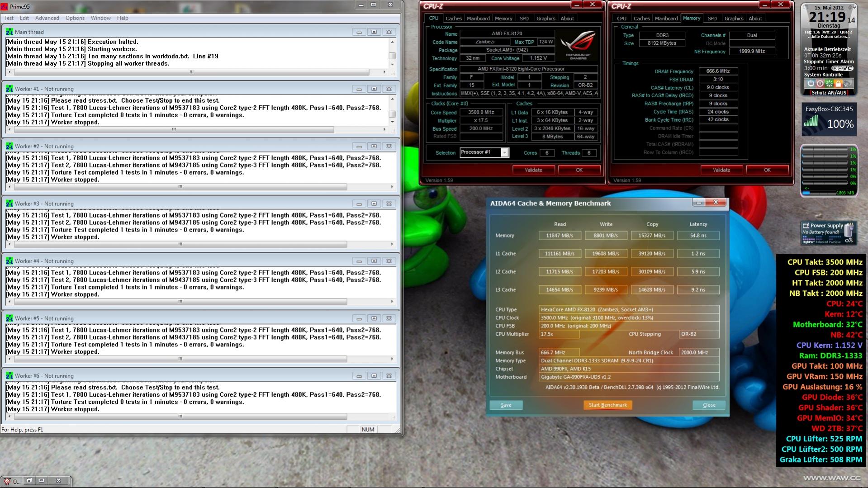Open the Window menu in Prime95

point(100,18)
